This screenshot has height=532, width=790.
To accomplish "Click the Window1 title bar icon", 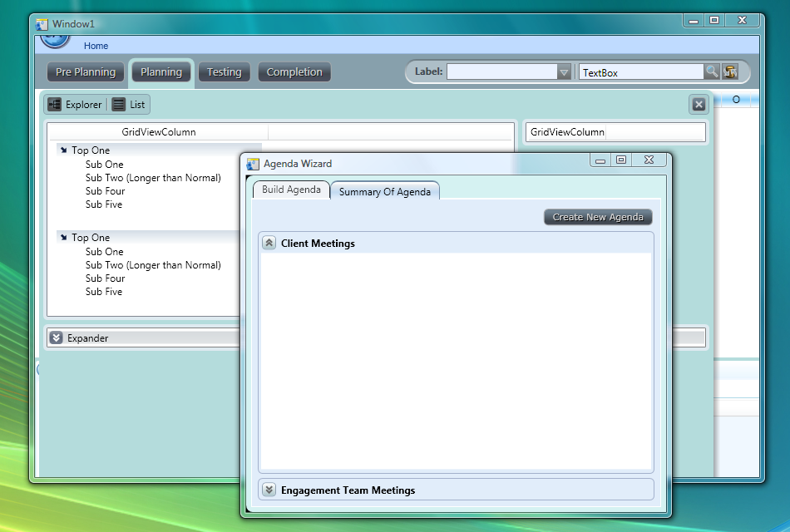I will click(42, 24).
